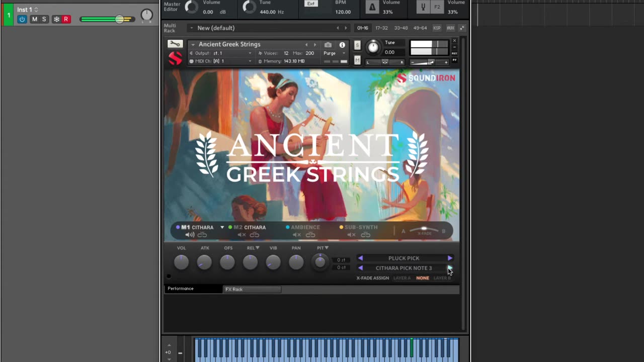Mute Inst 1 track in DAW
This screenshot has height=362, width=644.
click(34, 19)
